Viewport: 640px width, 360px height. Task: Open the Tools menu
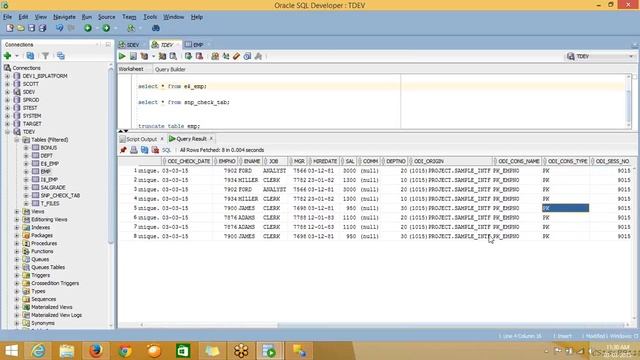click(150, 17)
